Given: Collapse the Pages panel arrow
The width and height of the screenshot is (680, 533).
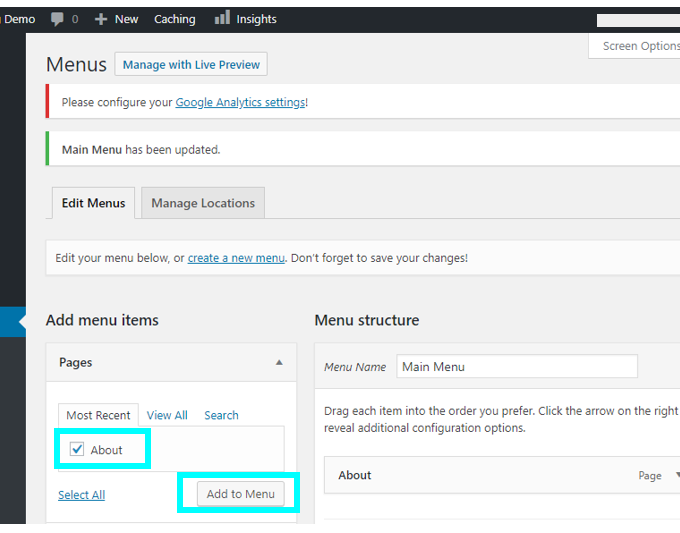Looking at the screenshot, I should pos(279,363).
